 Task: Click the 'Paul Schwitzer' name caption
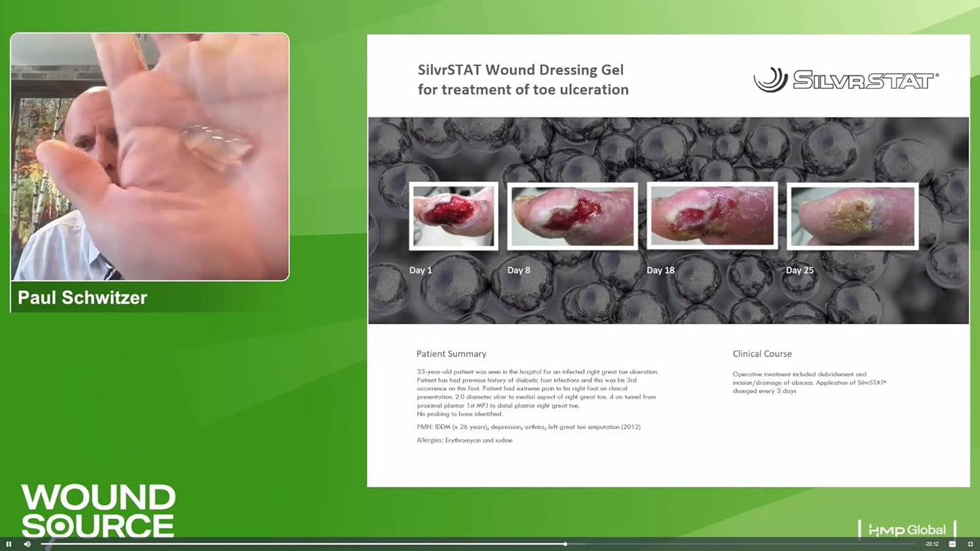click(x=82, y=298)
